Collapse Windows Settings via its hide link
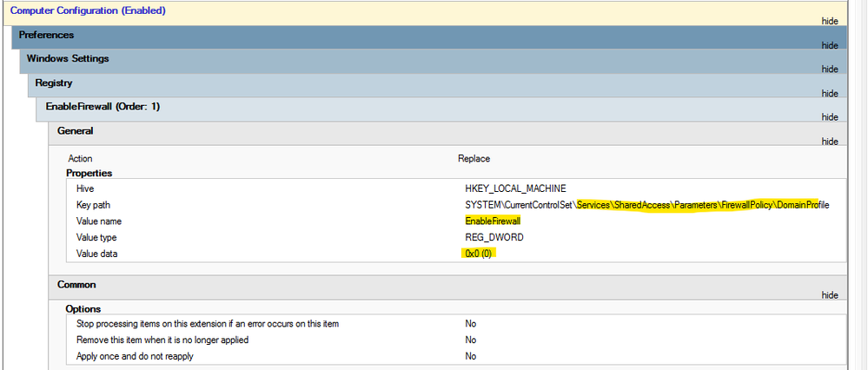Screen dimensions: 868x370 point(829,69)
